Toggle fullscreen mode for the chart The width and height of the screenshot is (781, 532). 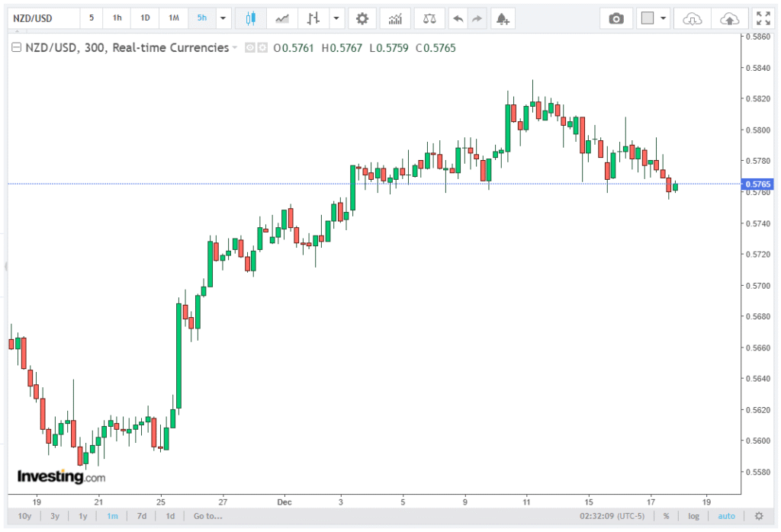click(762, 18)
